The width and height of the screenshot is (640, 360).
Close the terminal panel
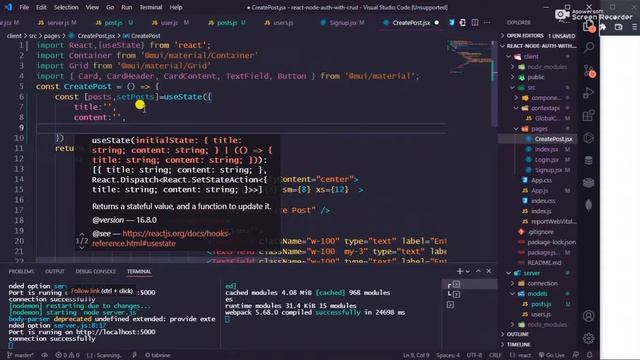489,271
